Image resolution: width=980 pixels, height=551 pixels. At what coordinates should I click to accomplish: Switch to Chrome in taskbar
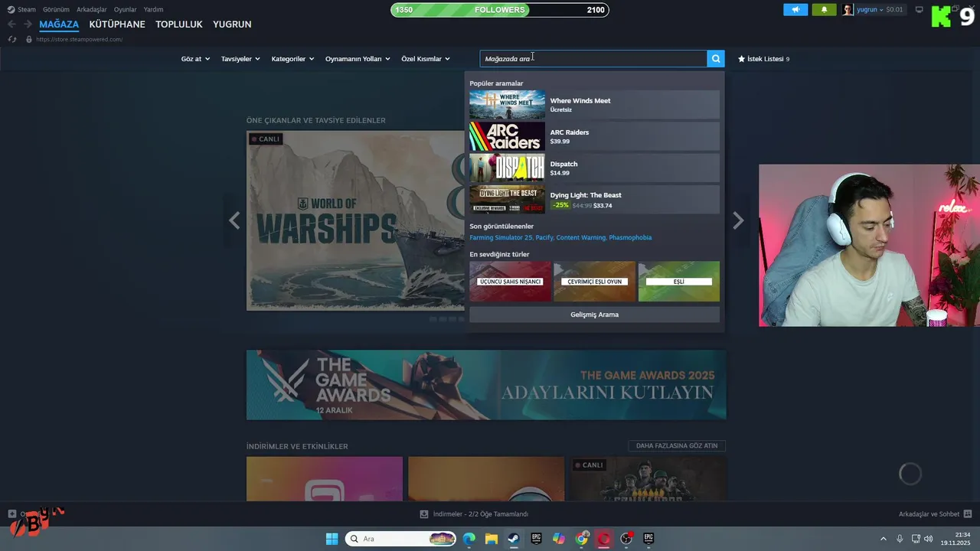click(x=582, y=539)
